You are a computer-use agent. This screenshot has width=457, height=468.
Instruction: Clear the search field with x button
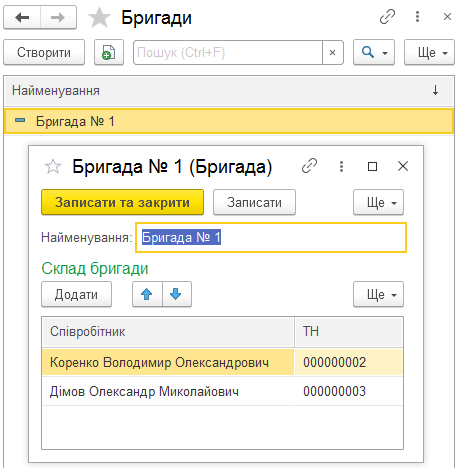332,52
